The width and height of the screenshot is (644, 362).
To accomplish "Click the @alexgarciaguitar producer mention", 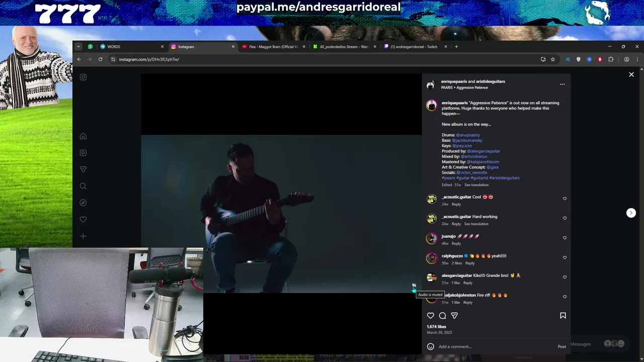I will pos(484,151).
